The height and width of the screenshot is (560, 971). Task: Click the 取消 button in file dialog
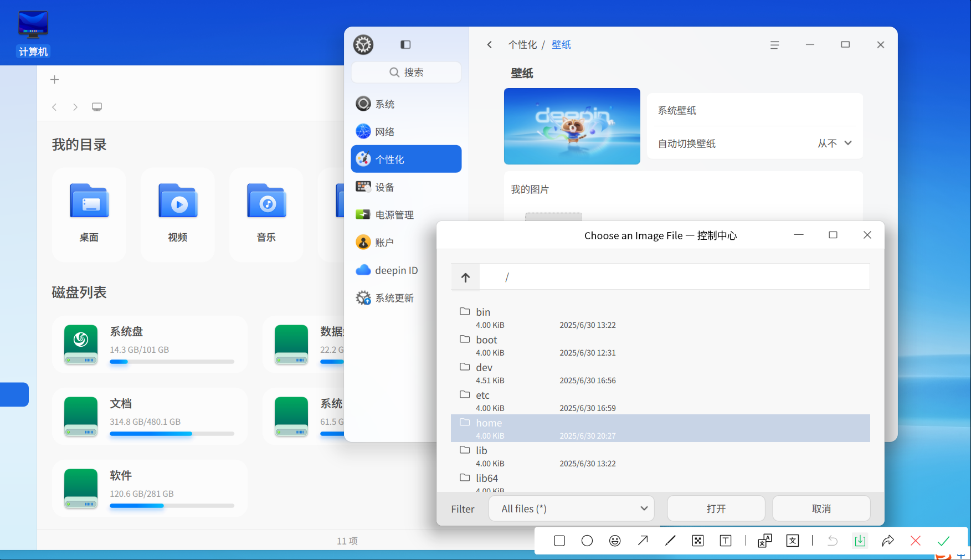pyautogui.click(x=821, y=508)
